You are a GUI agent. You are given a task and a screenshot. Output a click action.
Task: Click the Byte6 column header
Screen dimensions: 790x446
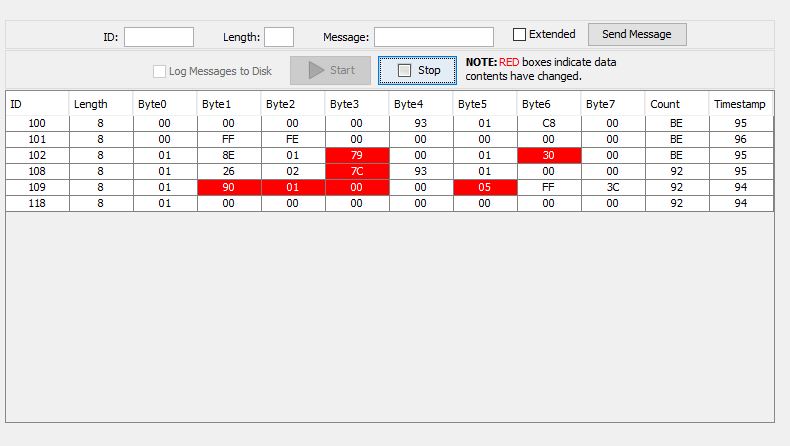[x=549, y=104]
